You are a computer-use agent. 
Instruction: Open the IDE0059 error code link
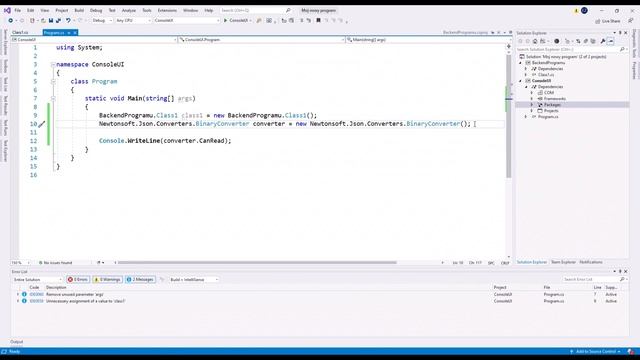tap(36, 301)
